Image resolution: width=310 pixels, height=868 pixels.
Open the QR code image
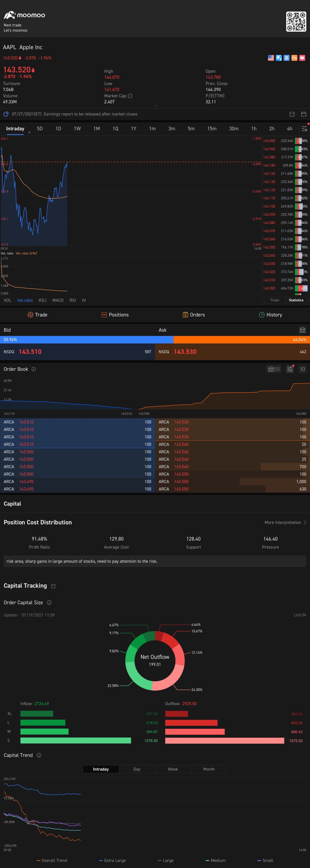point(296,22)
